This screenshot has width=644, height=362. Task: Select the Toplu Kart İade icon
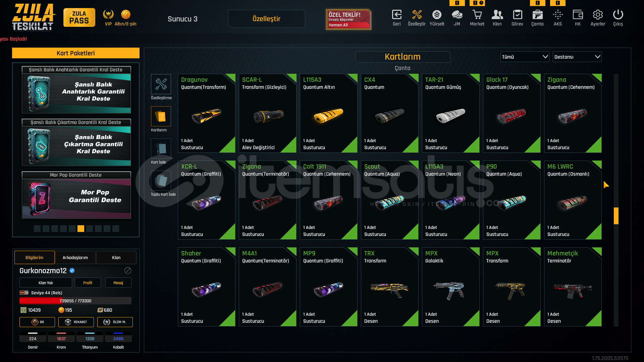tap(161, 181)
